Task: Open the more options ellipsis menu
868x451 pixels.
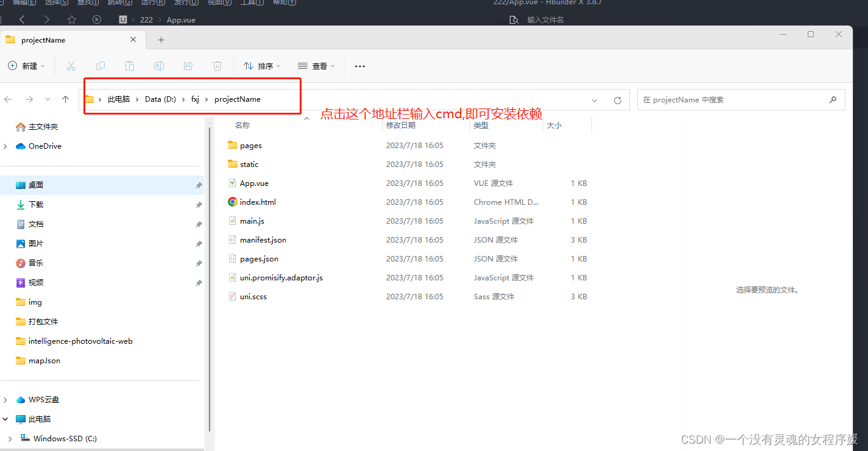Action: [x=360, y=66]
